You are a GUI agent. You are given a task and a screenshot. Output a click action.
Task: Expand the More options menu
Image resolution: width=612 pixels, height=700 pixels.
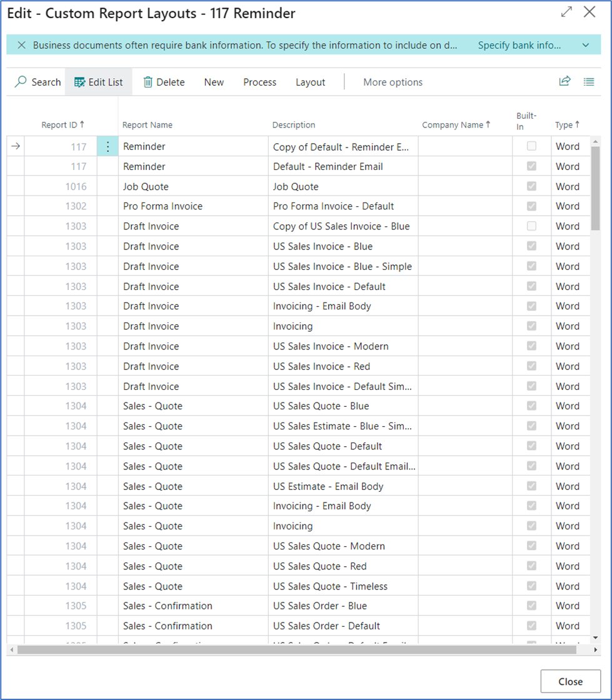pos(393,82)
